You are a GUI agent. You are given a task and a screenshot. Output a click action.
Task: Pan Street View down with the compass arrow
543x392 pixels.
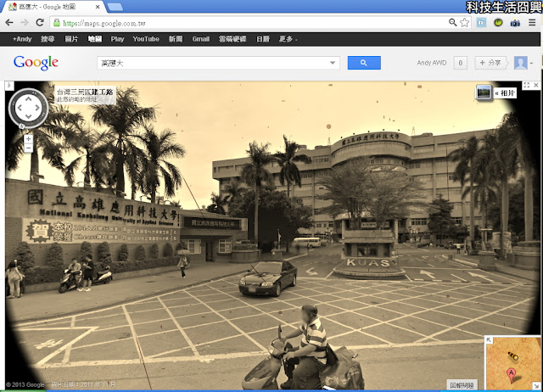pos(28,117)
